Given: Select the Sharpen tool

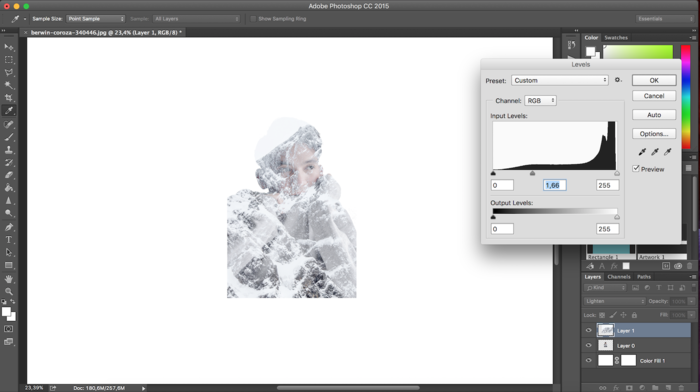Looking at the screenshot, I should (8, 200).
